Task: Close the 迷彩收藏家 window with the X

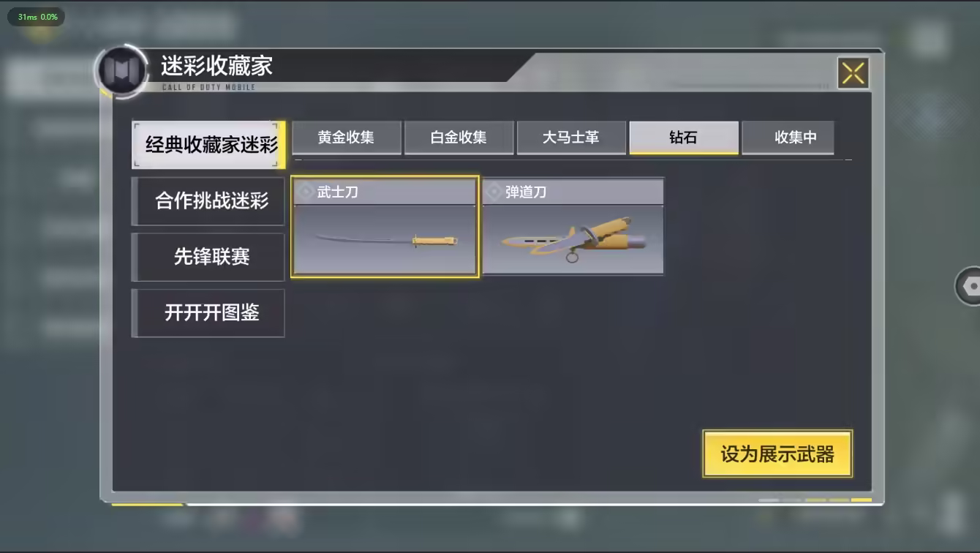Action: tap(853, 73)
